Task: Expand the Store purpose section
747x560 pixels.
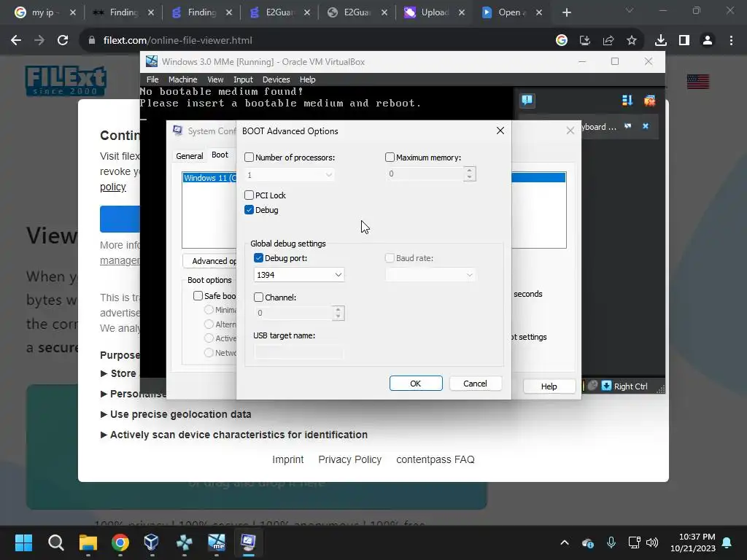Action: [118, 373]
